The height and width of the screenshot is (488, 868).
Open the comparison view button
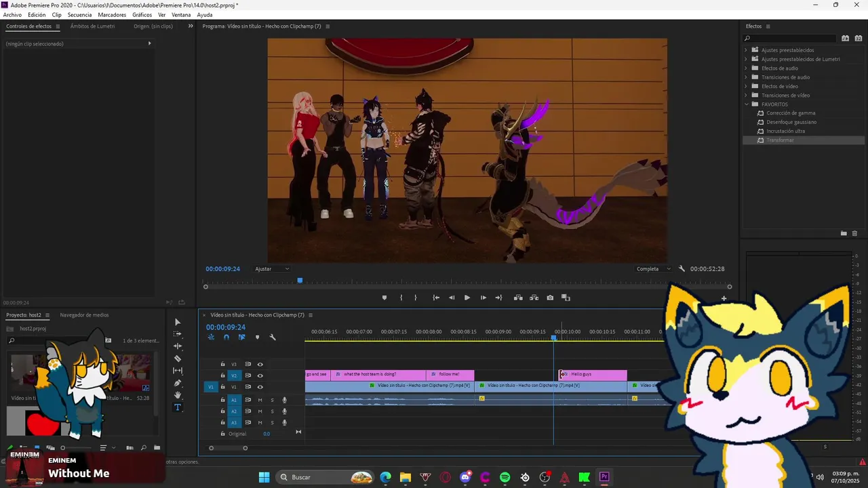566,298
